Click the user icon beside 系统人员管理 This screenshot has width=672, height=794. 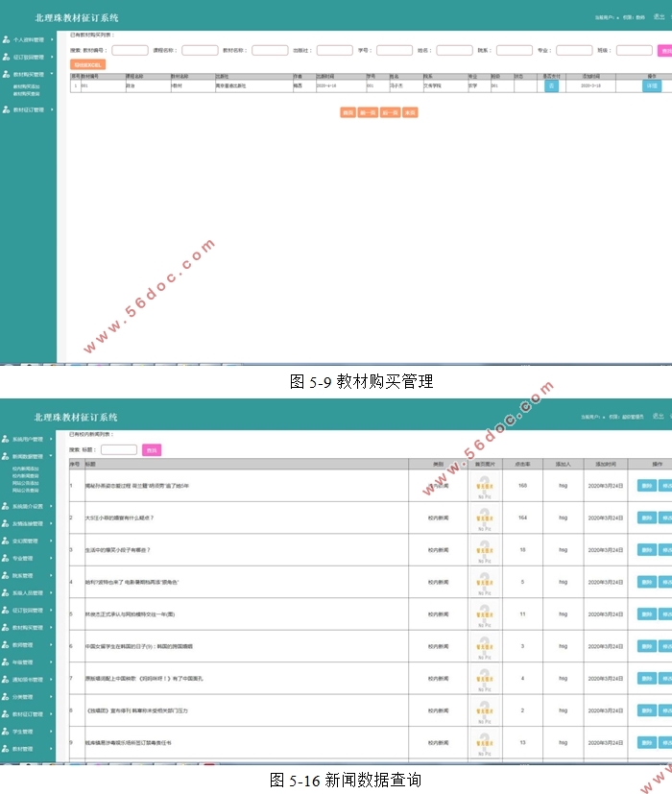tap(6, 592)
